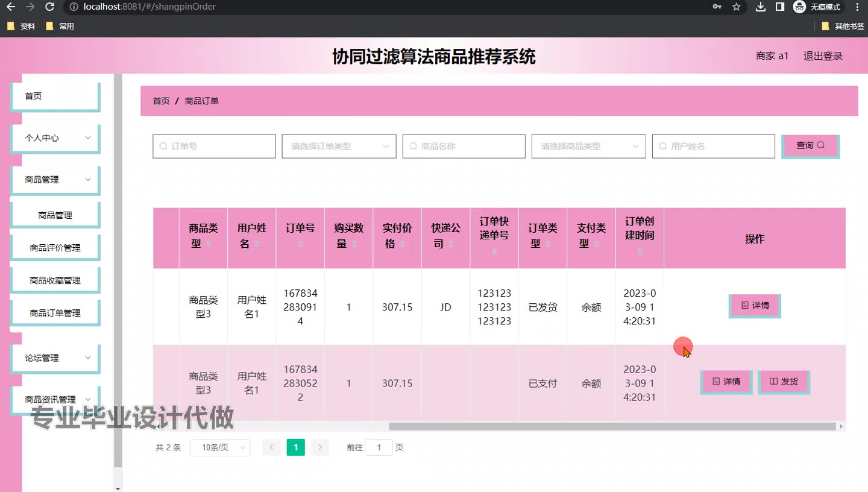Expand the 个人中心 sidebar menu
This screenshot has width=868, height=492.
pyautogui.click(x=55, y=138)
